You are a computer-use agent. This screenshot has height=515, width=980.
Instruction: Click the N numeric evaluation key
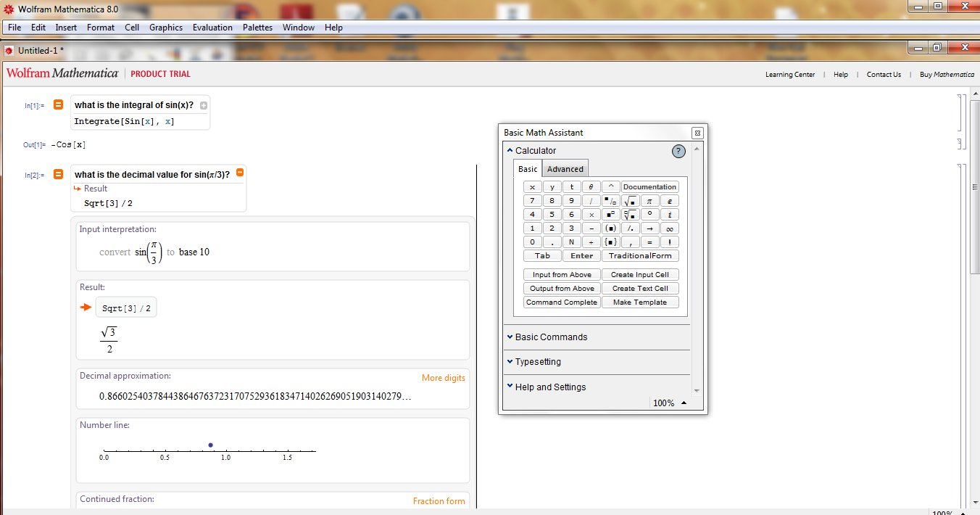(x=571, y=242)
